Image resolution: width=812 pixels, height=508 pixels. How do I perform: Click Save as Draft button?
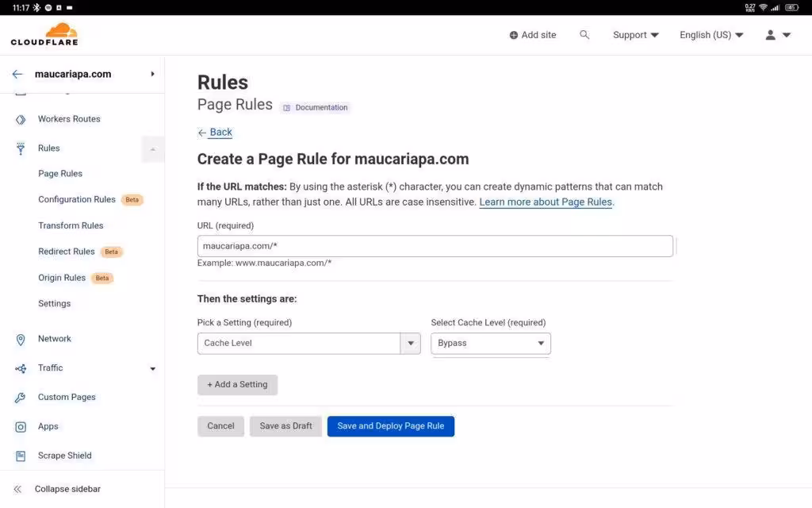[285, 426]
